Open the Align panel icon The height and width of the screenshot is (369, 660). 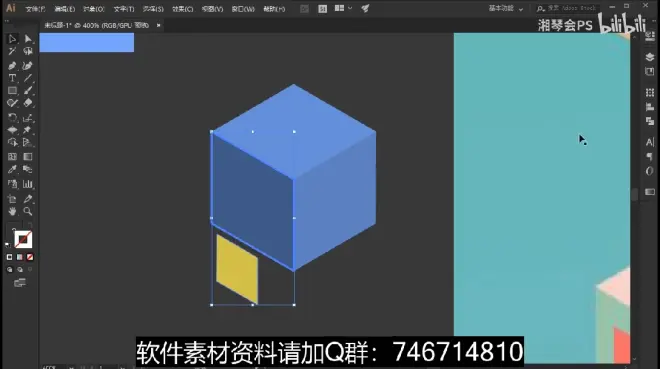point(650,107)
